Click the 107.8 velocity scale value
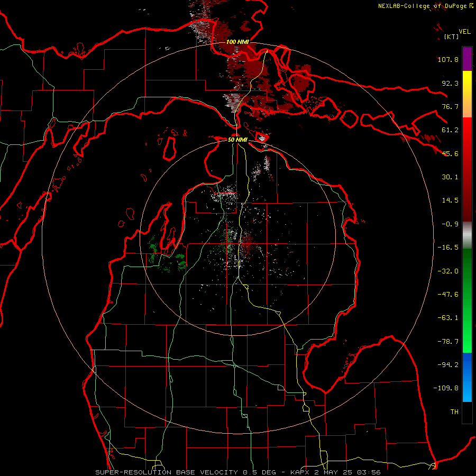 [x=448, y=59]
